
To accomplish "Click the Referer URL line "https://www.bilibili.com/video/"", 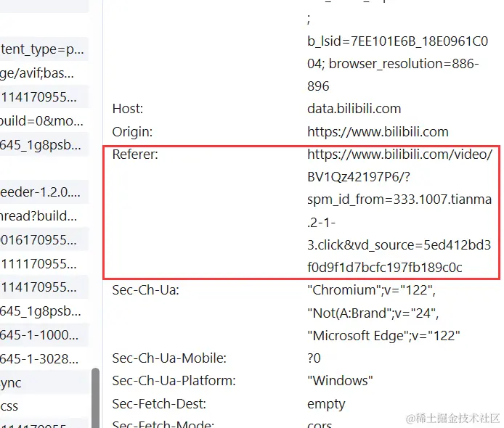I will pos(400,155).
